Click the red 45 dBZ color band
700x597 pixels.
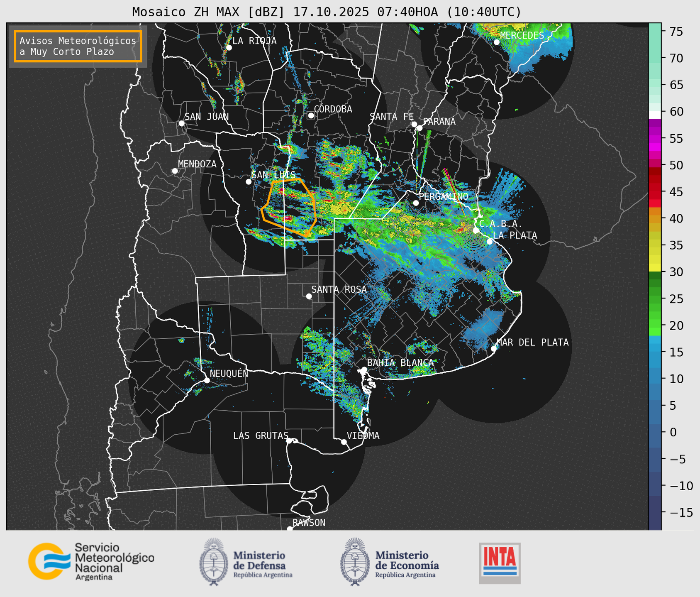[654, 191]
